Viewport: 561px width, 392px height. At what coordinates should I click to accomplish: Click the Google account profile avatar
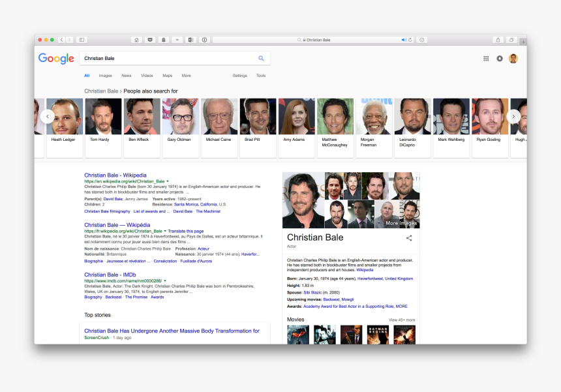(513, 59)
